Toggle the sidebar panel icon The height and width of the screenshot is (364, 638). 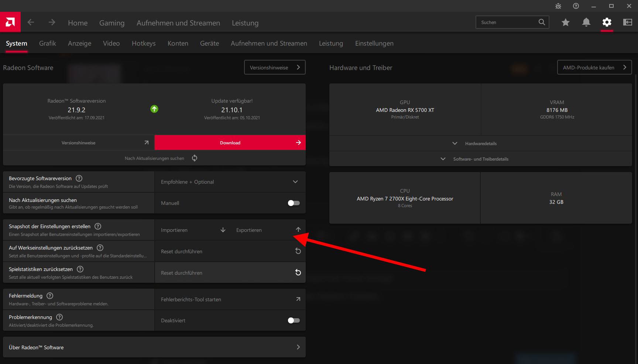[x=628, y=23]
